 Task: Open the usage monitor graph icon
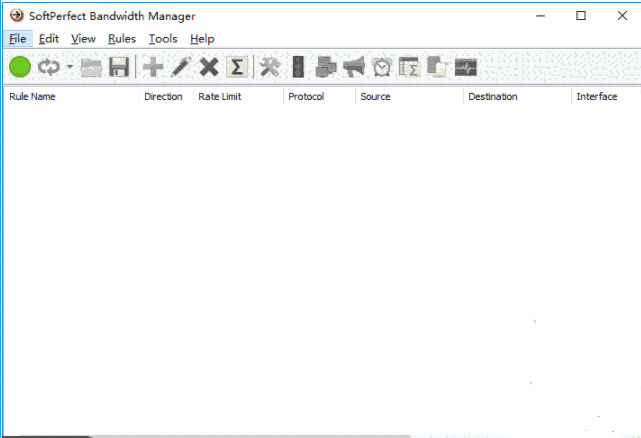pos(466,67)
